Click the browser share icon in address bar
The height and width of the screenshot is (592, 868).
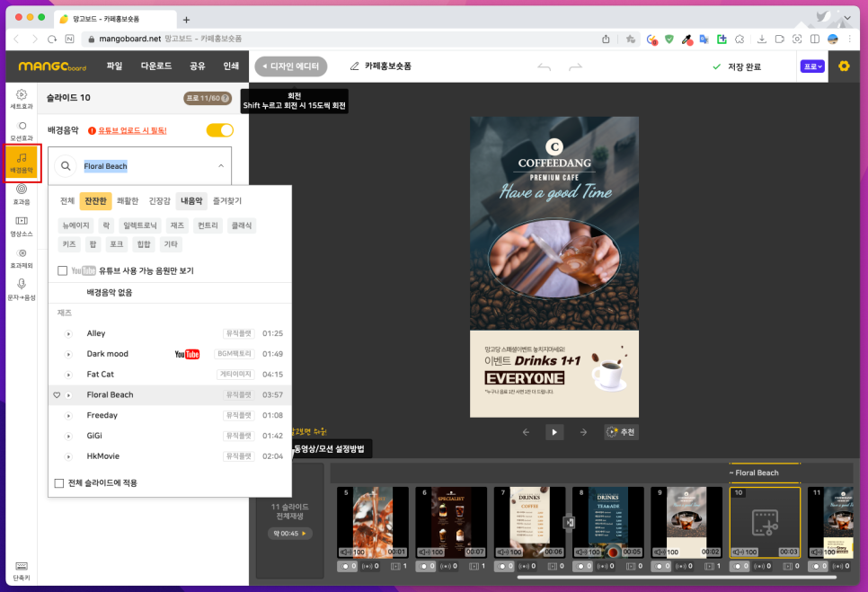(x=606, y=39)
